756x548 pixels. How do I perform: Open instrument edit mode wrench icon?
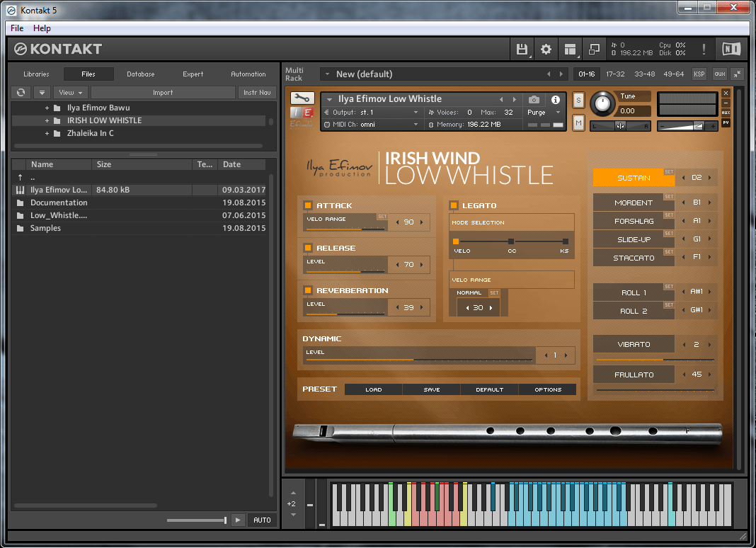(x=302, y=98)
